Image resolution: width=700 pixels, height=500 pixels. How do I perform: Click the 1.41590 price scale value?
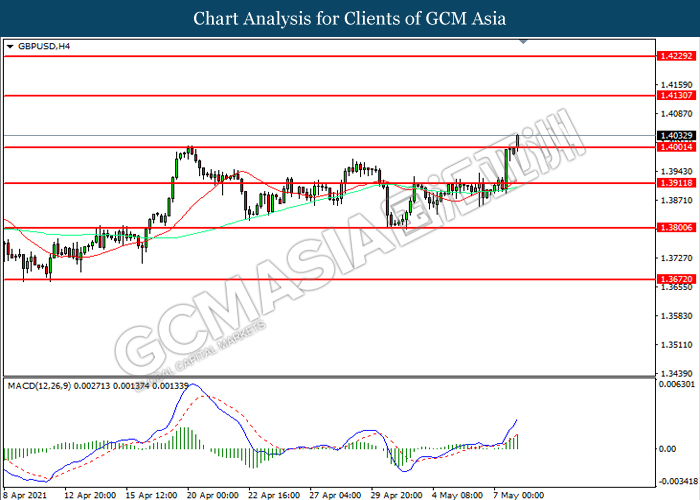[676, 85]
